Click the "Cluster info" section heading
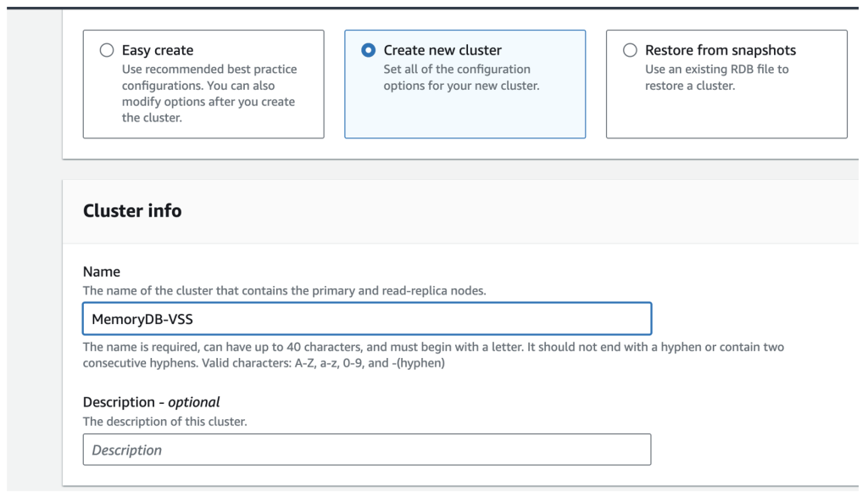The width and height of the screenshot is (868, 498). point(132,210)
